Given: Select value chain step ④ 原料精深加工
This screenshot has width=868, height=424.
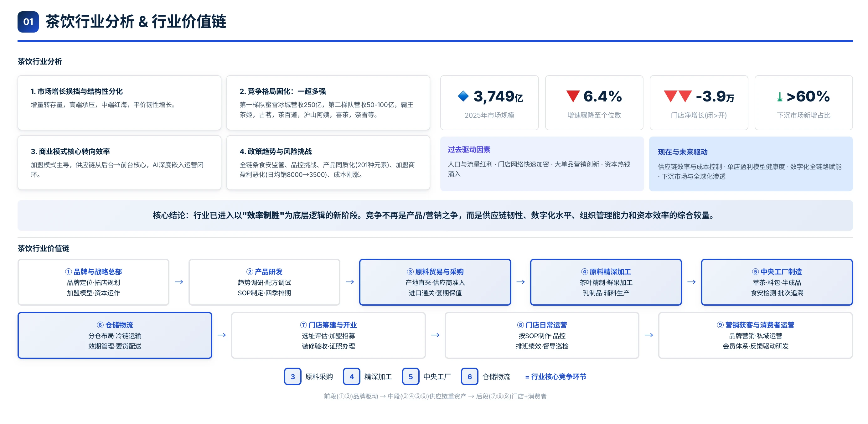Looking at the screenshot, I should (606, 282).
